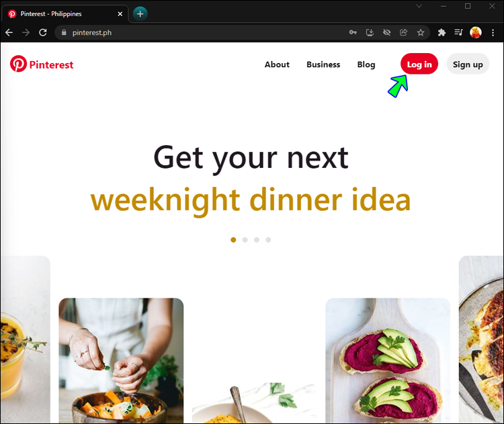Select the second carousel dot
Viewport: 504px width, 424px height.
point(245,240)
